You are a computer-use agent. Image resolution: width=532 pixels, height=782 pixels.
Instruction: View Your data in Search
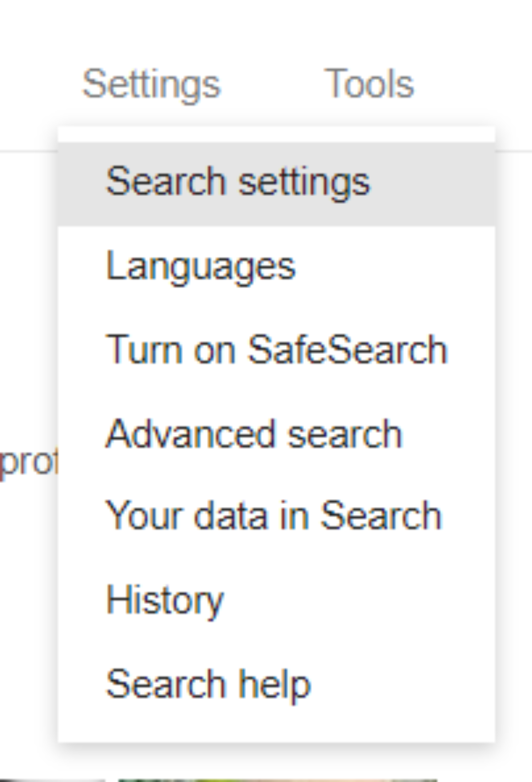coord(274,516)
